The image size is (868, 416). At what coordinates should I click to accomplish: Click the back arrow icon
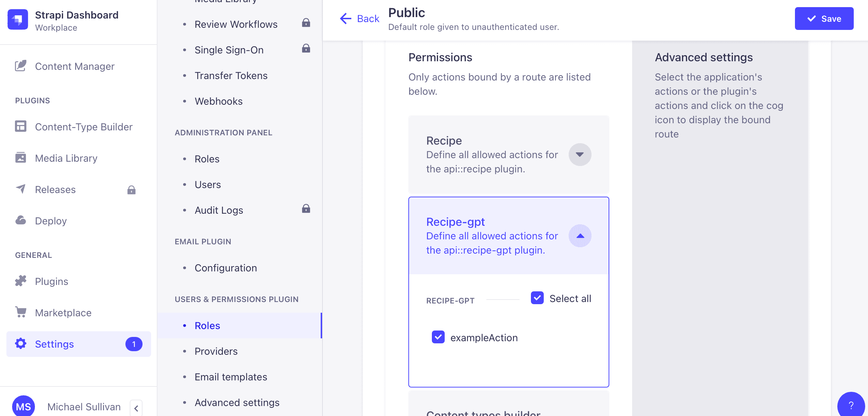[x=346, y=19]
